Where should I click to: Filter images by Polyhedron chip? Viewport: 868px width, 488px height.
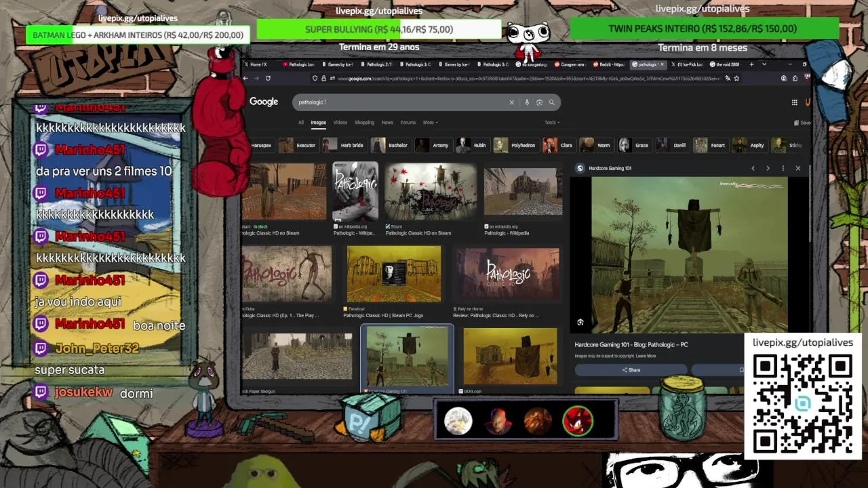point(515,145)
